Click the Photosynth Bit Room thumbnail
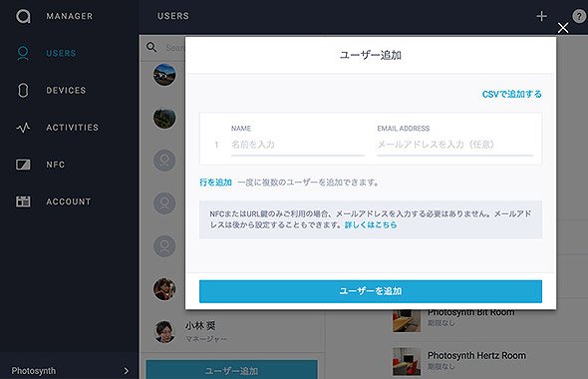The height and width of the screenshot is (379, 588). pos(407,321)
